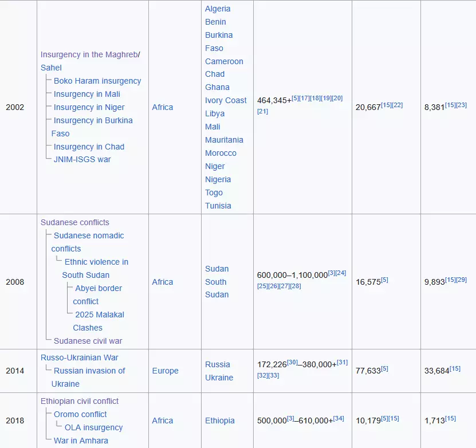Viewport: 476px width, 448px height.
Task: Open the Europe continent link
Action: [x=165, y=371]
